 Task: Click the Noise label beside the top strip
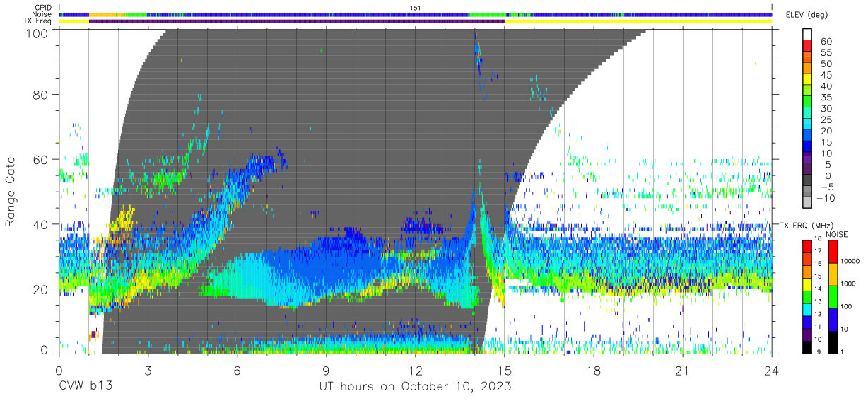click(42, 14)
